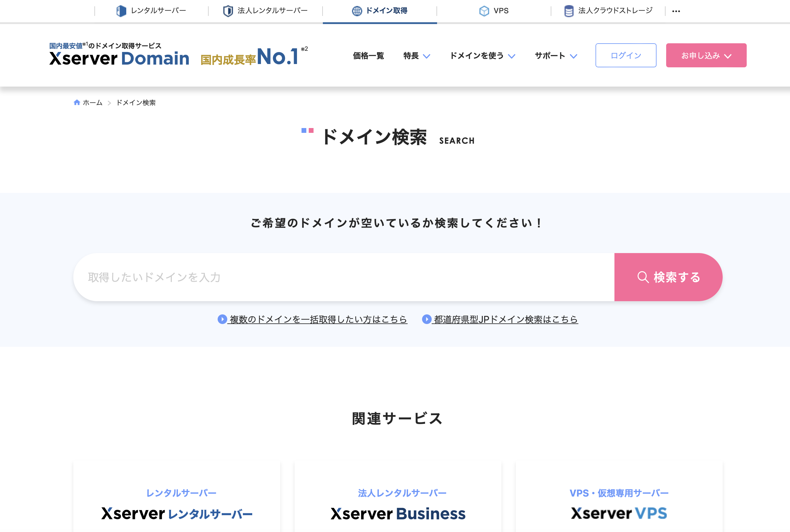Open the 都道府県型JPドメイン検索 link
Image resolution: width=790 pixels, height=532 pixels.
[505, 319]
